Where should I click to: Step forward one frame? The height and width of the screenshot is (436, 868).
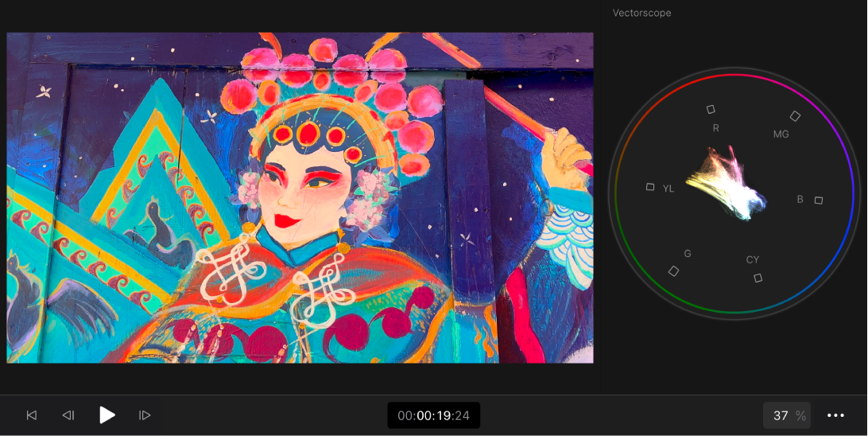click(145, 415)
